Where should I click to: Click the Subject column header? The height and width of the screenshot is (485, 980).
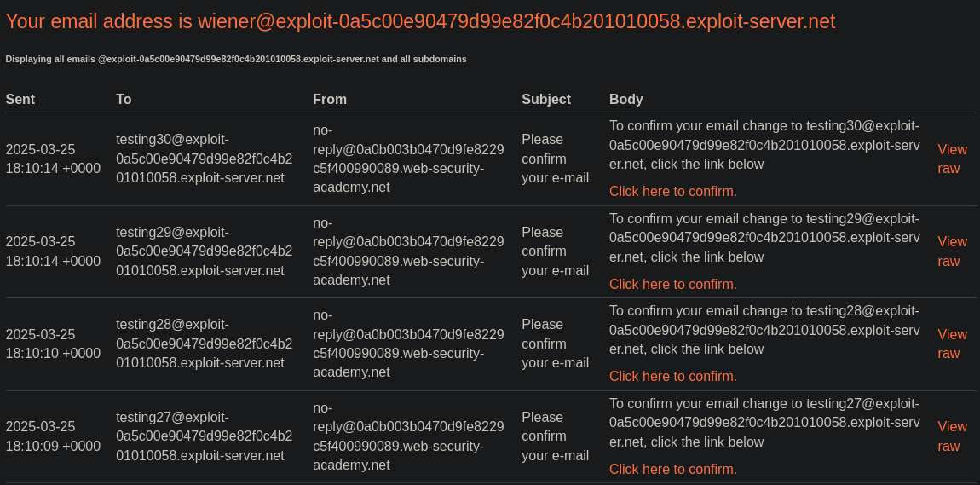(x=546, y=100)
